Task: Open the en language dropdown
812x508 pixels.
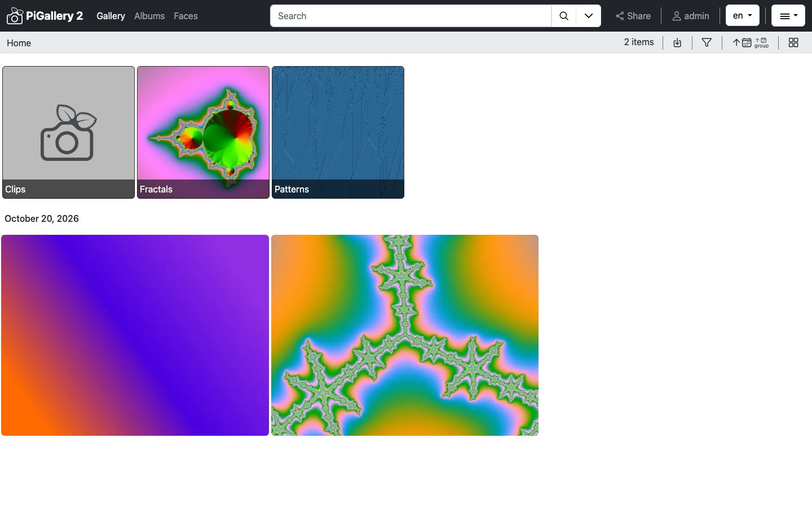Action: point(743,16)
